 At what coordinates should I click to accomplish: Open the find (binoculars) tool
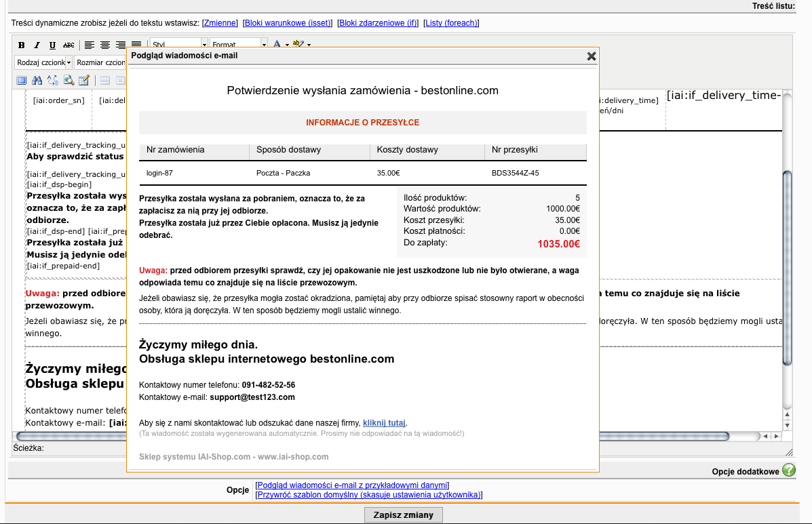point(37,80)
